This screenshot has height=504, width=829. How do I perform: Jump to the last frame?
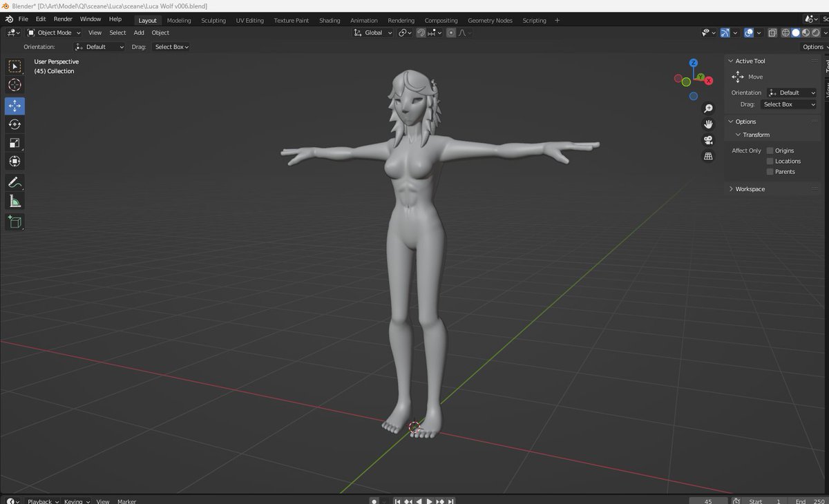[x=451, y=501]
